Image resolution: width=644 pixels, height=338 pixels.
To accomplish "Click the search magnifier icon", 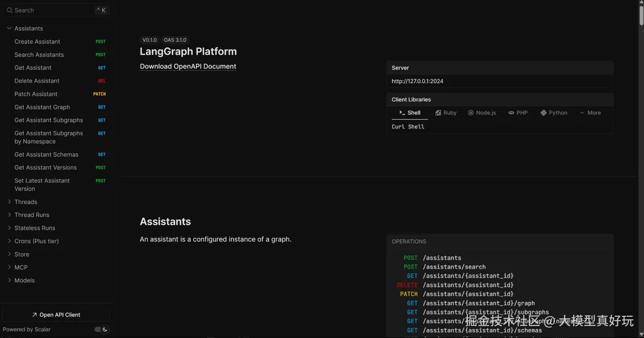I will 10,10.
